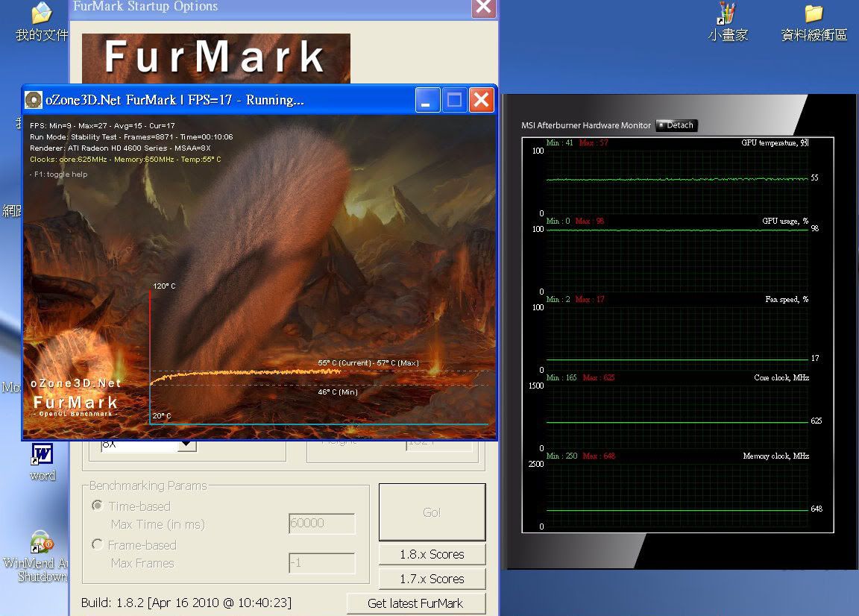
Task: Click the Max Time field showing 60000
Action: (322, 524)
